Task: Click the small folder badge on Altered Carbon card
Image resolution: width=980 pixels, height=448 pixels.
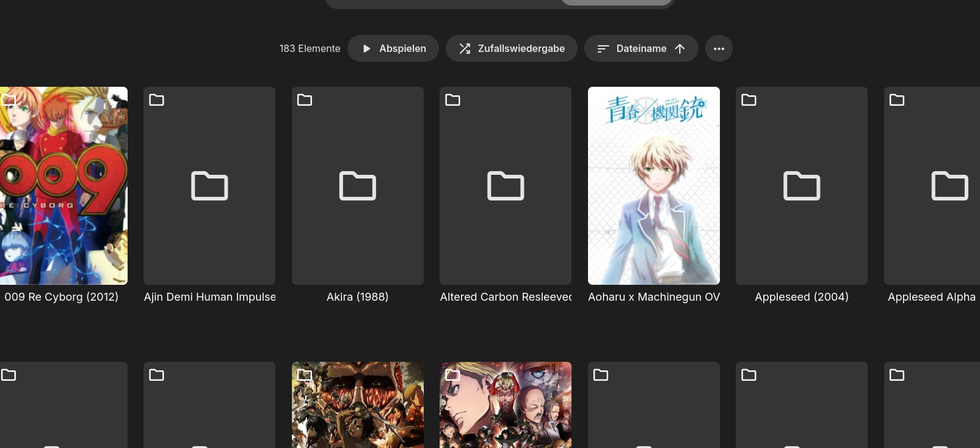Action: tap(453, 100)
